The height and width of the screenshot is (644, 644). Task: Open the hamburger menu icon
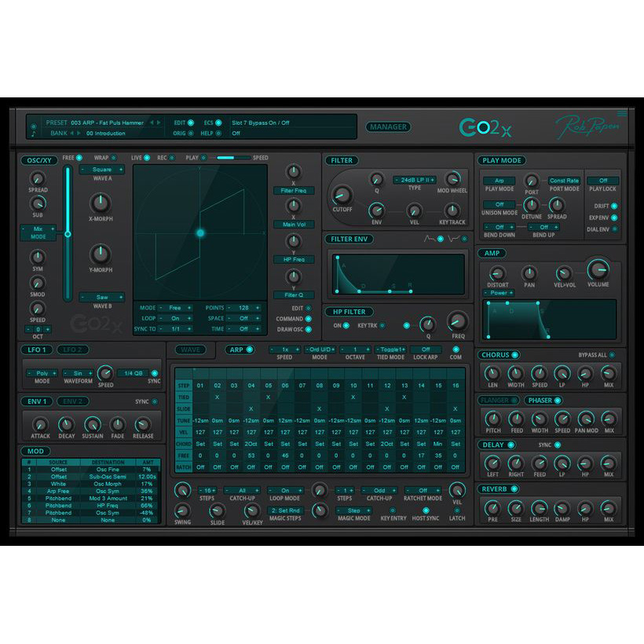(622, 113)
